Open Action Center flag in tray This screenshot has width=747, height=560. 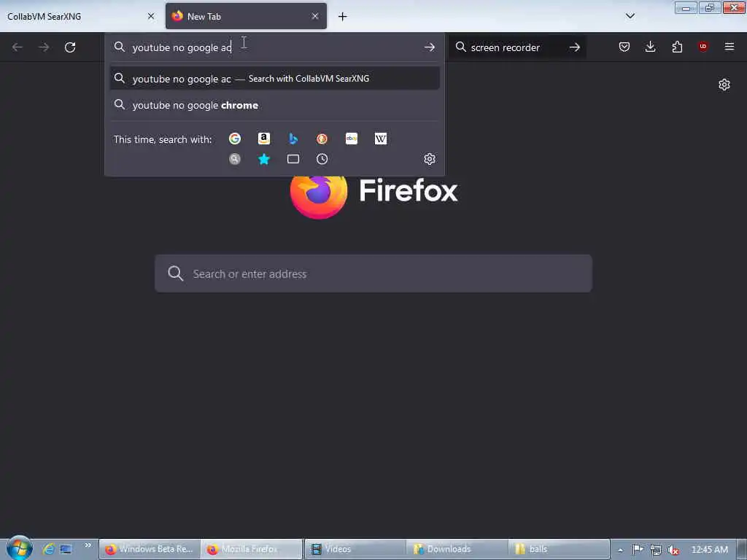(638, 550)
